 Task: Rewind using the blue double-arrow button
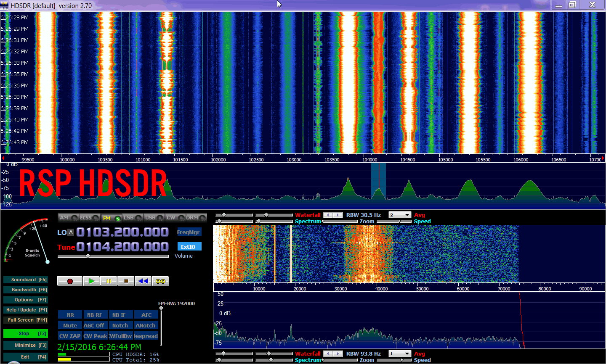coord(143,281)
